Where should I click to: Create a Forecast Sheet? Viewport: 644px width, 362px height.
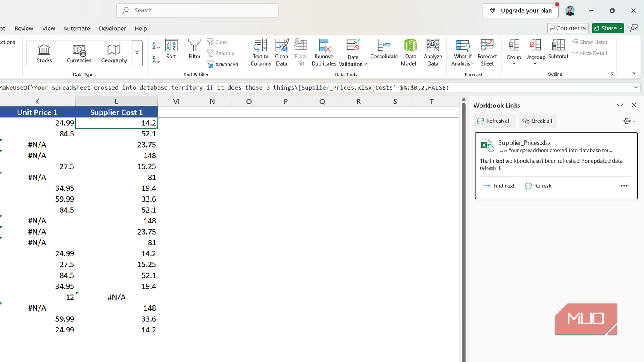point(487,52)
